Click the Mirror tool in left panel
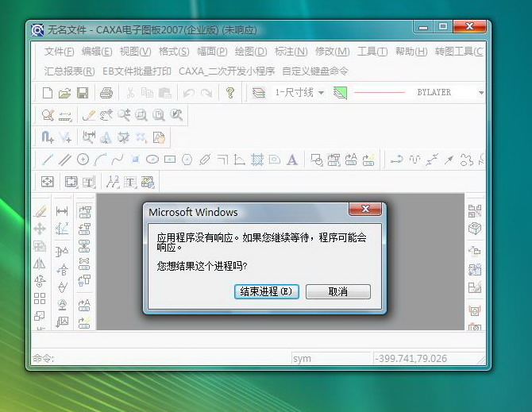Image resolution: width=532 pixels, height=412 pixels. click(x=40, y=264)
